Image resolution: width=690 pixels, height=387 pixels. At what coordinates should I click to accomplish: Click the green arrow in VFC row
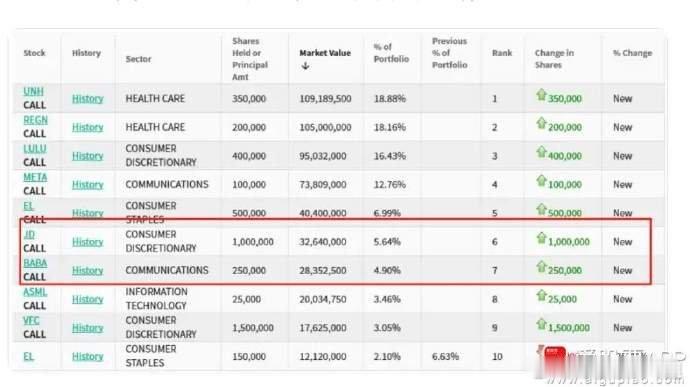pos(541,324)
